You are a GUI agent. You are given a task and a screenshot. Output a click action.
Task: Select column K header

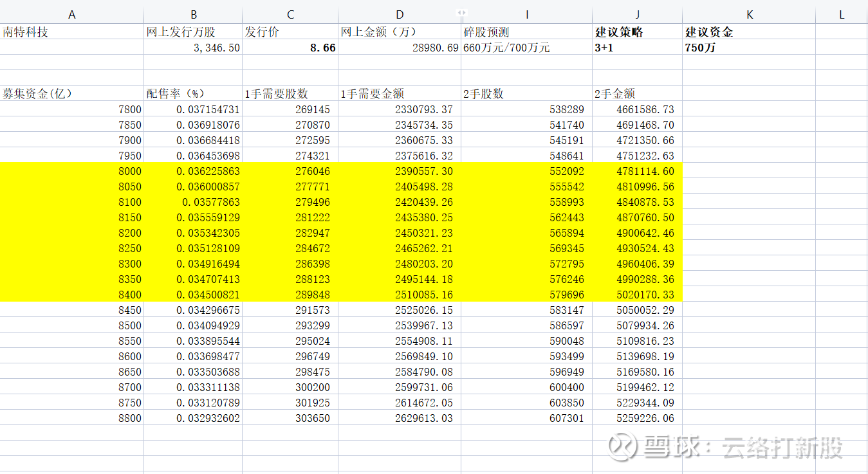coord(749,15)
